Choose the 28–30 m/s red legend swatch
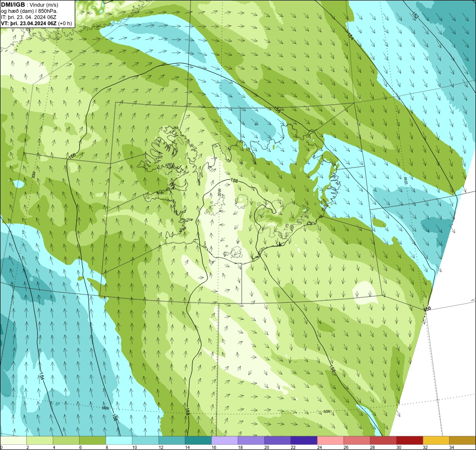 pos(383,440)
